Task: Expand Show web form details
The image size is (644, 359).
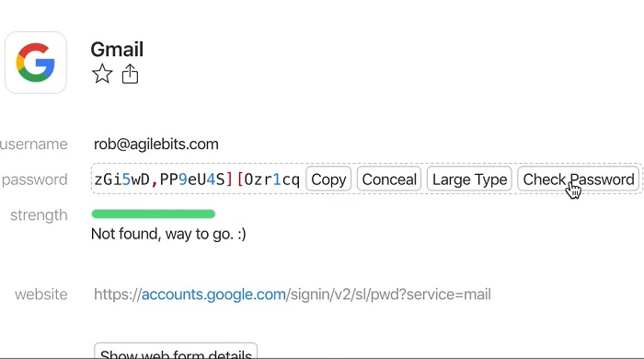Action: [176, 352]
